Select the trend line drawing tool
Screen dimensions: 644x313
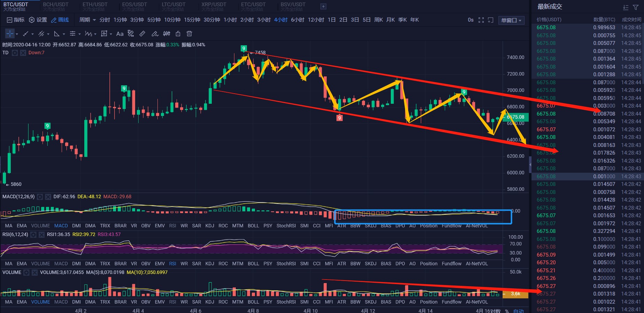click(x=25, y=34)
